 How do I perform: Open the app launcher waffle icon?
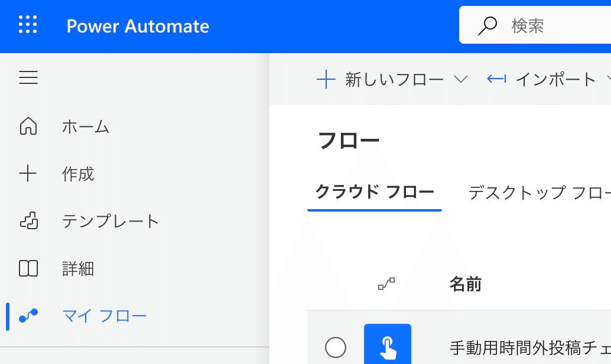(x=28, y=25)
